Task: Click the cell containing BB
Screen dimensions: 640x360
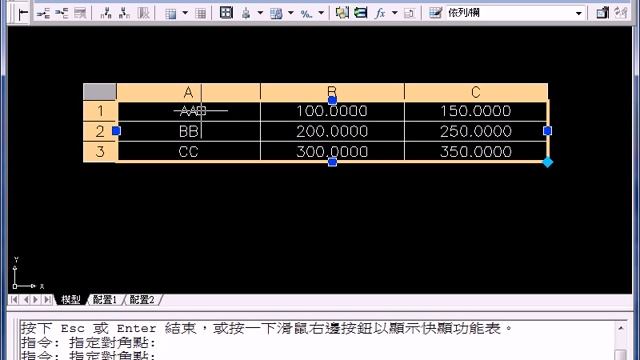Action: 189,131
